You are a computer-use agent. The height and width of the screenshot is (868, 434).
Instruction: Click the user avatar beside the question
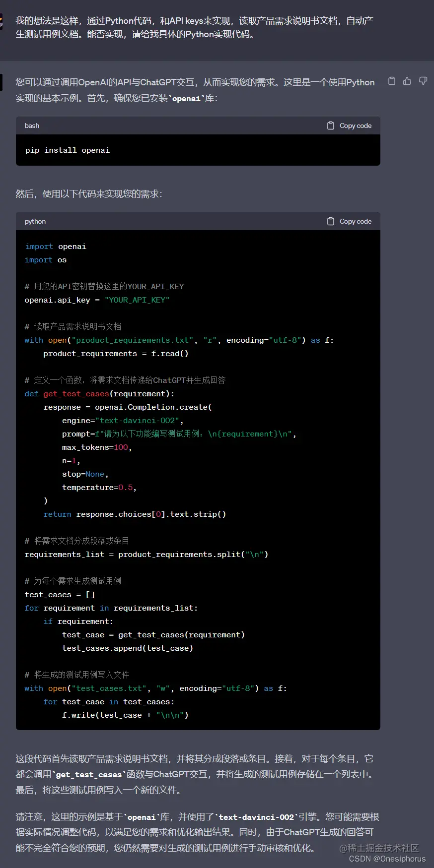1,22
